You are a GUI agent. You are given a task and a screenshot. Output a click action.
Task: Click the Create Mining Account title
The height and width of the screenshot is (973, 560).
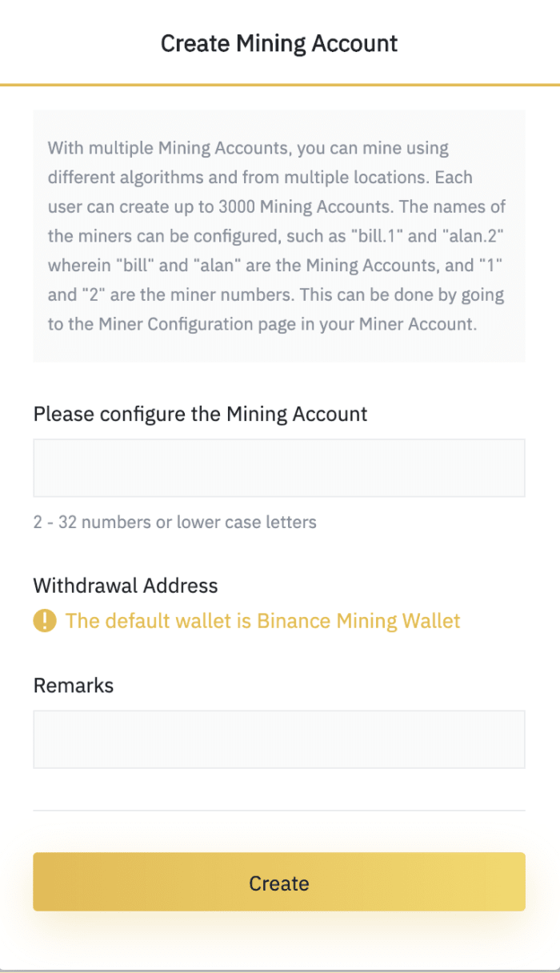[279, 42]
